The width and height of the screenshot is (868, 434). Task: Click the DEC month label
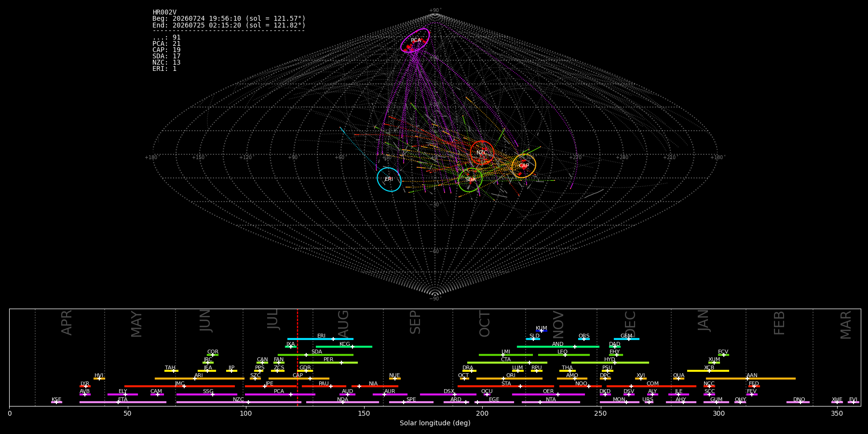tap(631, 325)
